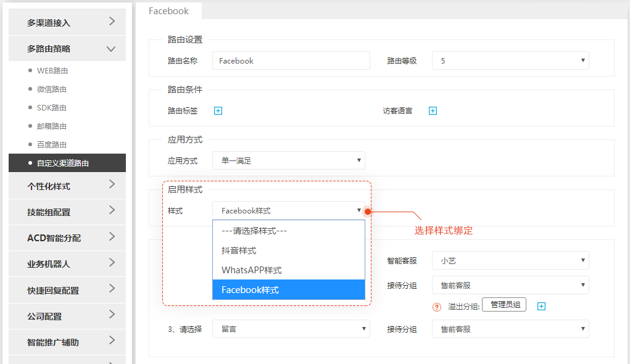Choose WhatsAPP样式 in the dropdown list
The image size is (630, 364).
289,270
